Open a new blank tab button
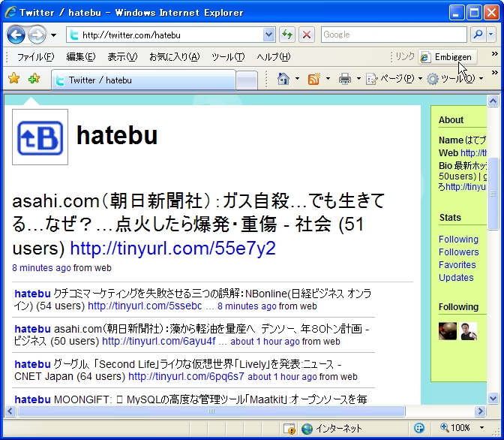 (247, 80)
